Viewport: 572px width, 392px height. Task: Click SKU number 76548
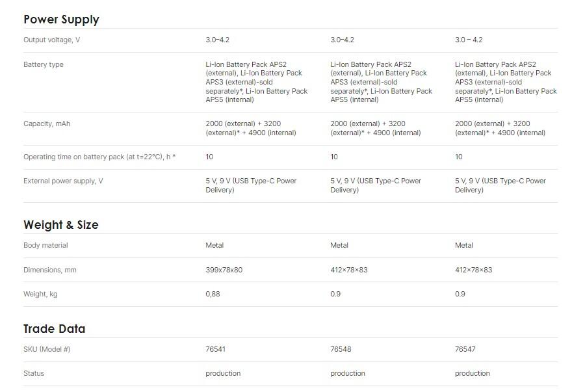(x=341, y=350)
